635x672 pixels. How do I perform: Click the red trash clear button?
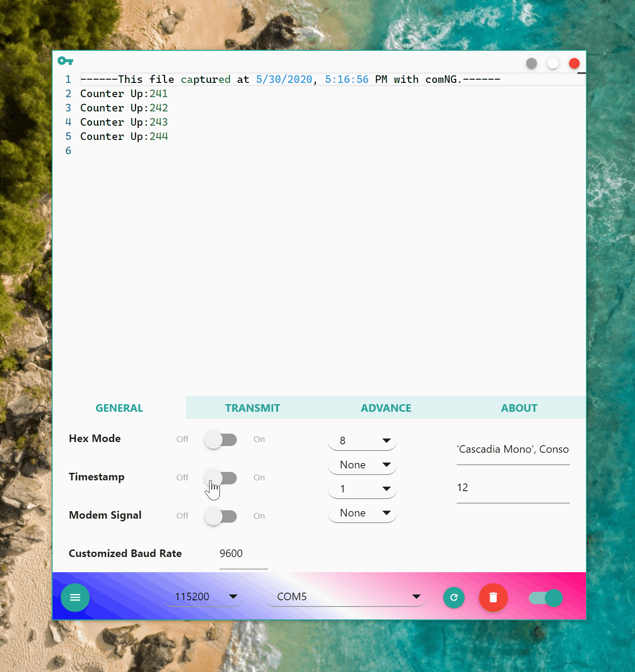tap(493, 597)
